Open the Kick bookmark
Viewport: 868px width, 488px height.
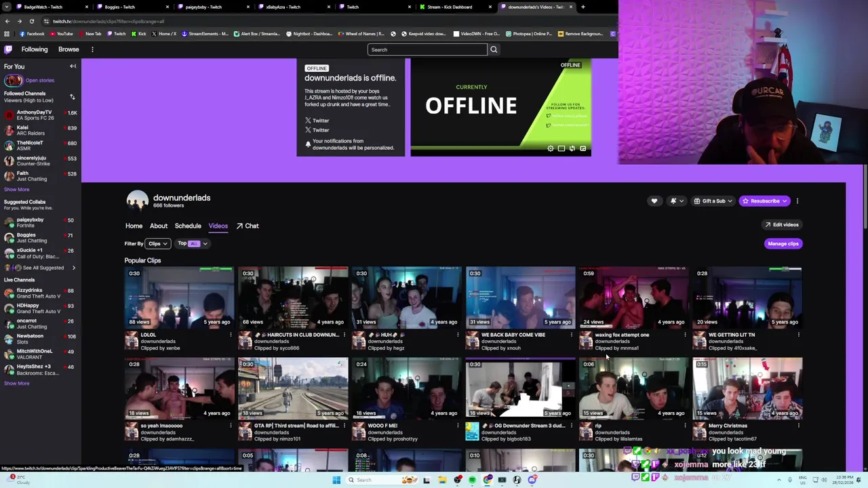coord(138,34)
